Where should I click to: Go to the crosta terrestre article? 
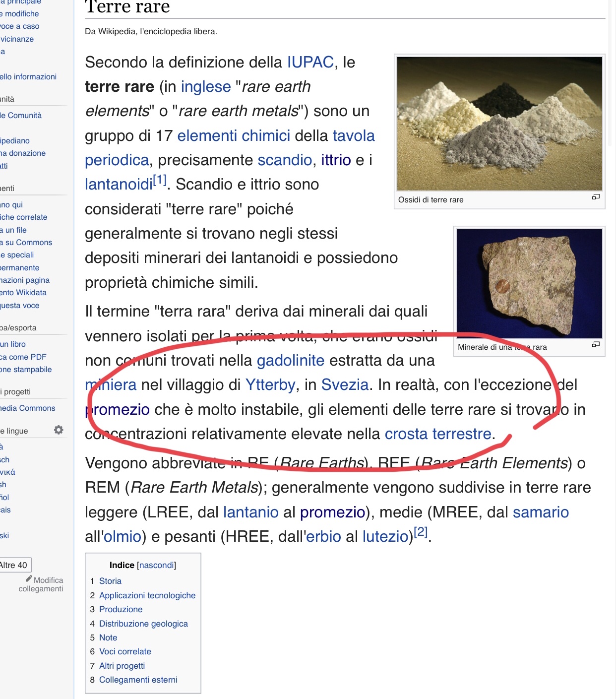tap(438, 434)
